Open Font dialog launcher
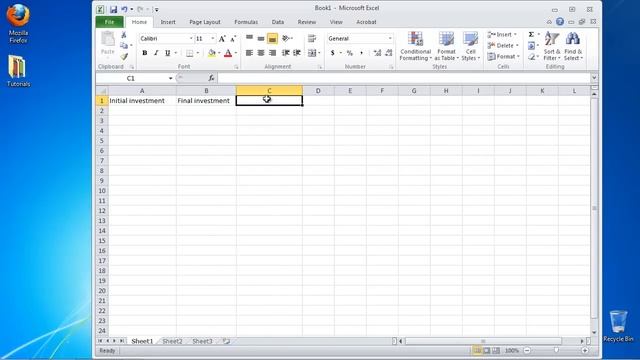The image size is (640, 360). tap(236, 67)
